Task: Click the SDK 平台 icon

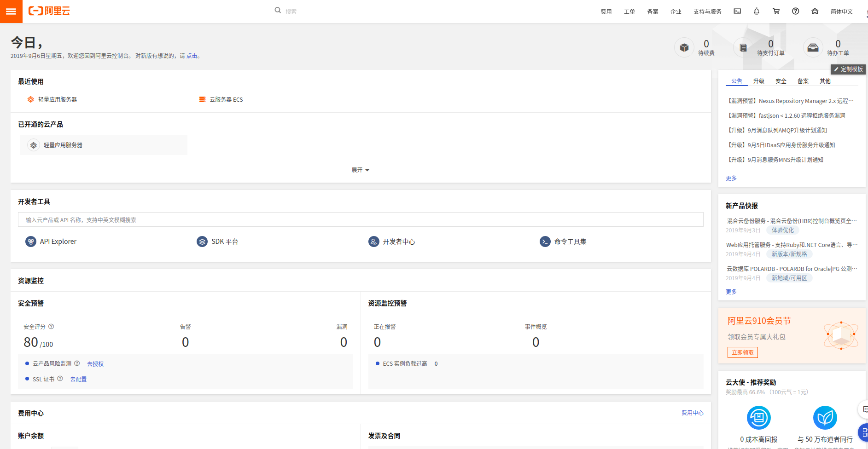Action: 202,242
